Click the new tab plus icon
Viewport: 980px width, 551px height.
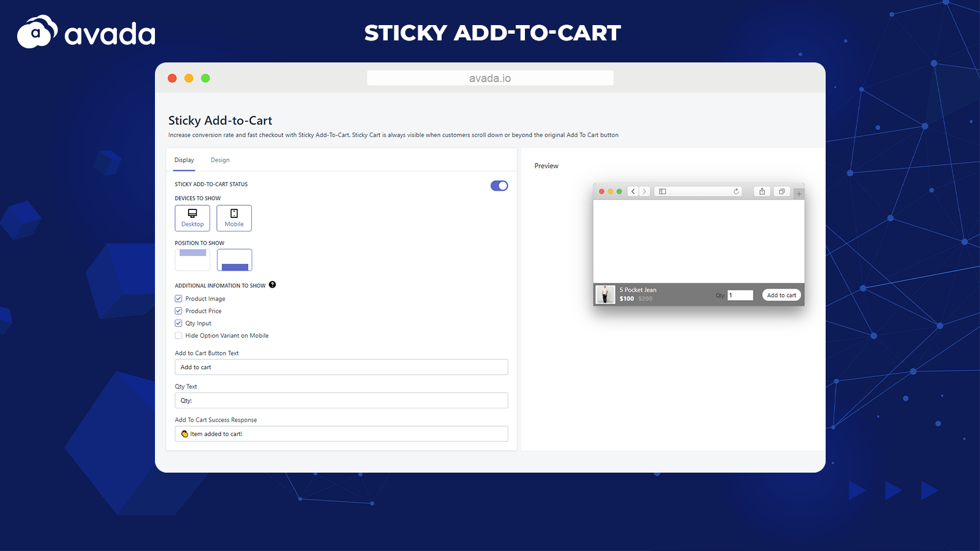click(799, 193)
